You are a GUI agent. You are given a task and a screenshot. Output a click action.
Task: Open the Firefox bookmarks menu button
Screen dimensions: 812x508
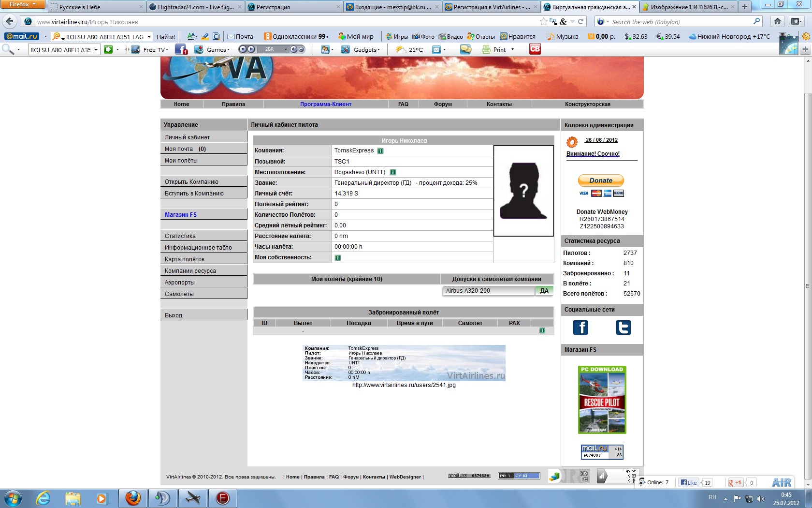click(x=796, y=21)
